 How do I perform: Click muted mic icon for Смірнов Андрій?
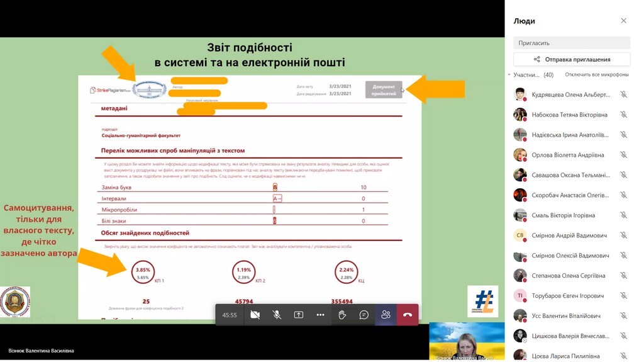point(623,235)
